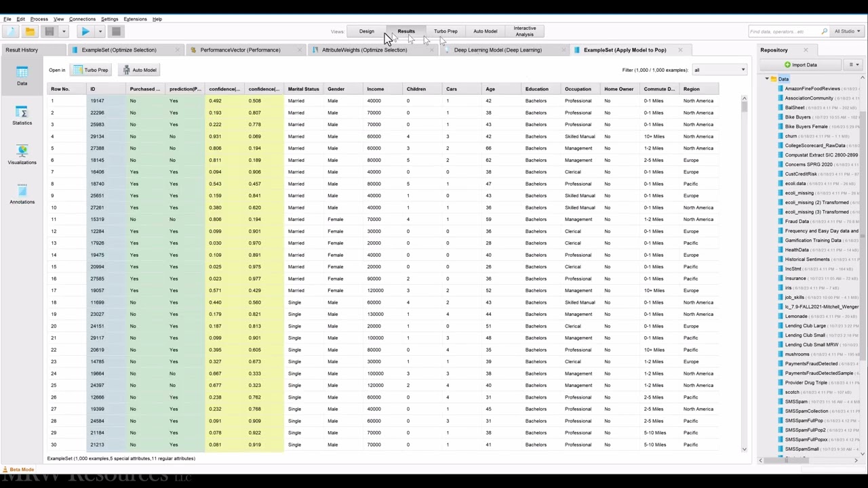868x488 pixels.
Task: Switch to the Design view
Action: click(x=366, y=31)
